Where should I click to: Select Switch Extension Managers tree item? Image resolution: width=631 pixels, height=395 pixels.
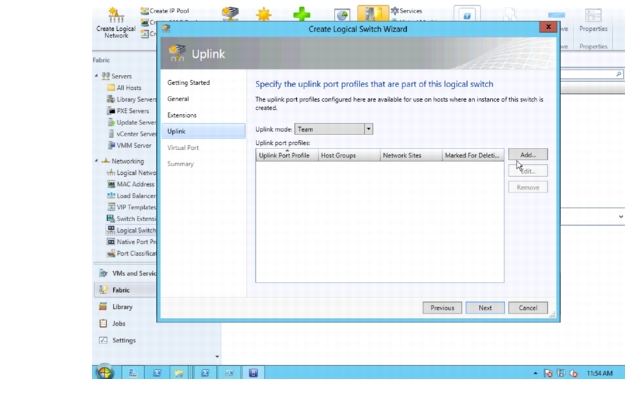(131, 218)
